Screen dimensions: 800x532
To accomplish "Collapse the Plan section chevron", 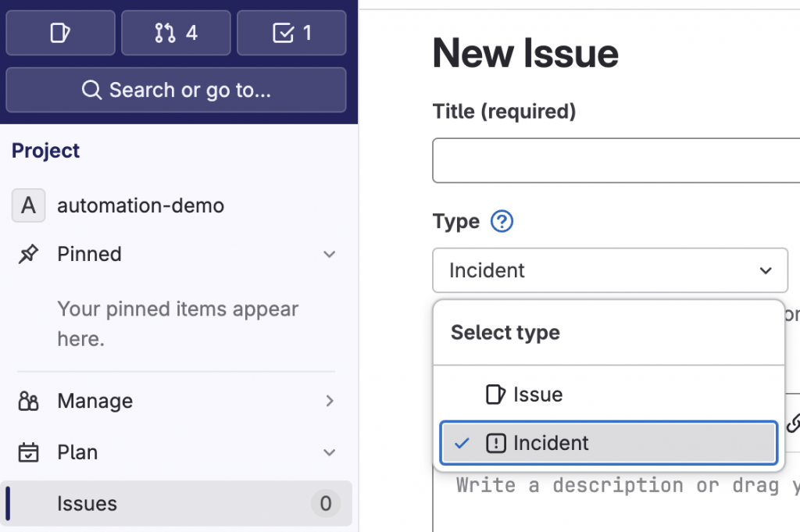I will (330, 453).
